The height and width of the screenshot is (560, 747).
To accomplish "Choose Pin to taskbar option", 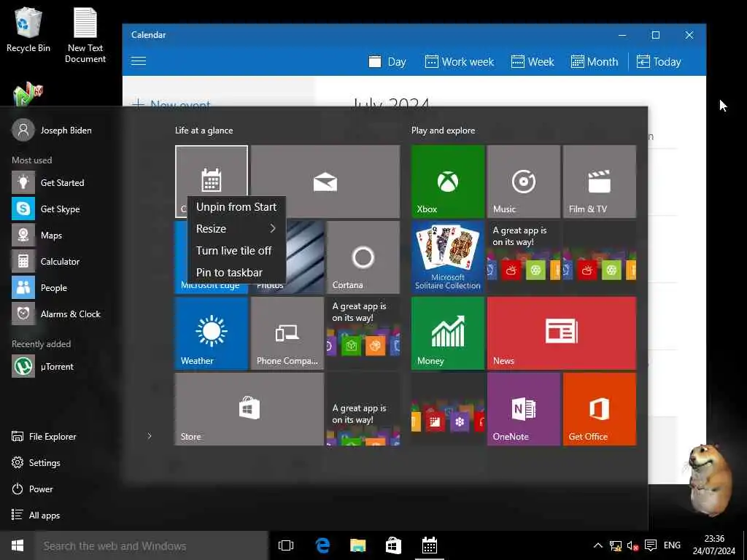I will [236, 273].
